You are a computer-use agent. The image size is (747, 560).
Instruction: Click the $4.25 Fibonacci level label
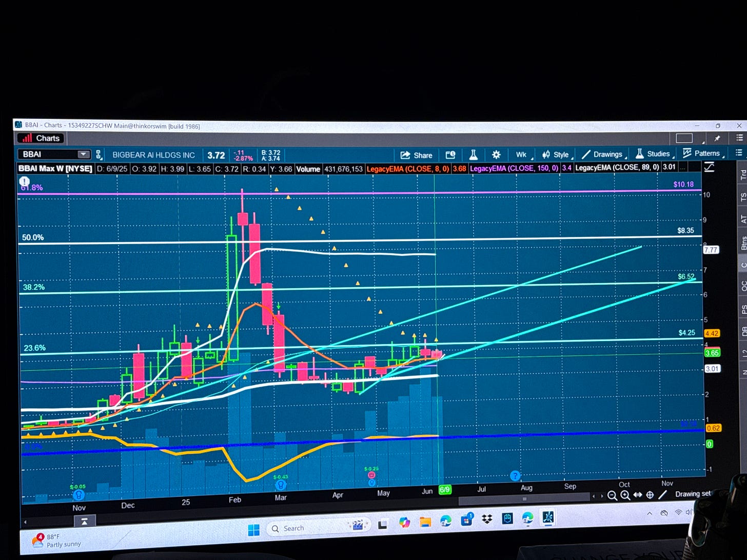(686, 333)
